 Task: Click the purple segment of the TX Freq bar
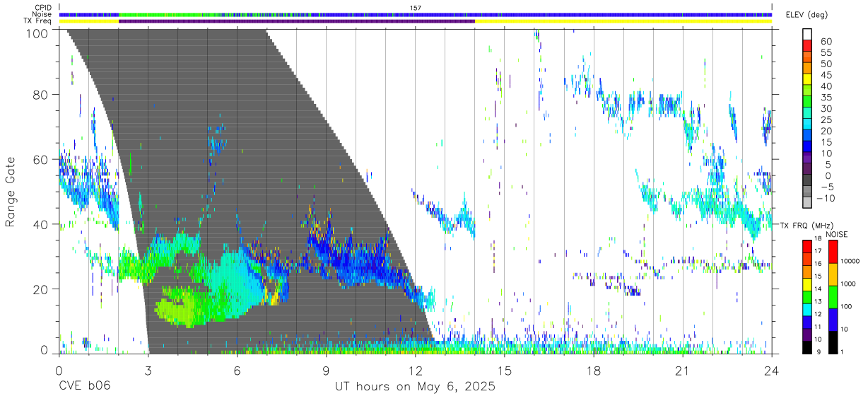tap(297, 21)
